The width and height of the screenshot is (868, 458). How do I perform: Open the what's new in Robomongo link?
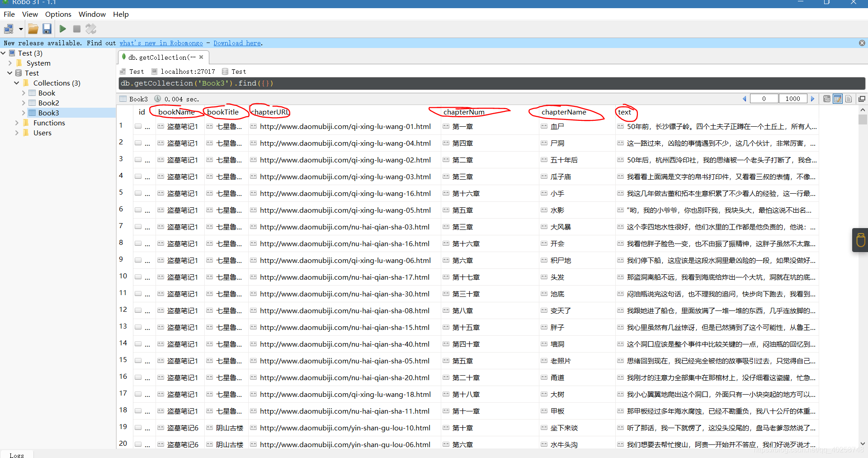click(x=161, y=43)
